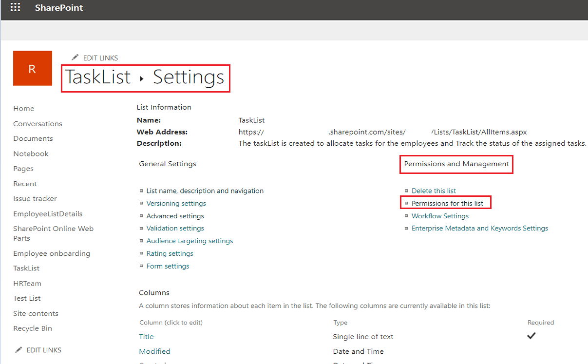Open Site contents
This screenshot has height=364, width=588.
[36, 313]
